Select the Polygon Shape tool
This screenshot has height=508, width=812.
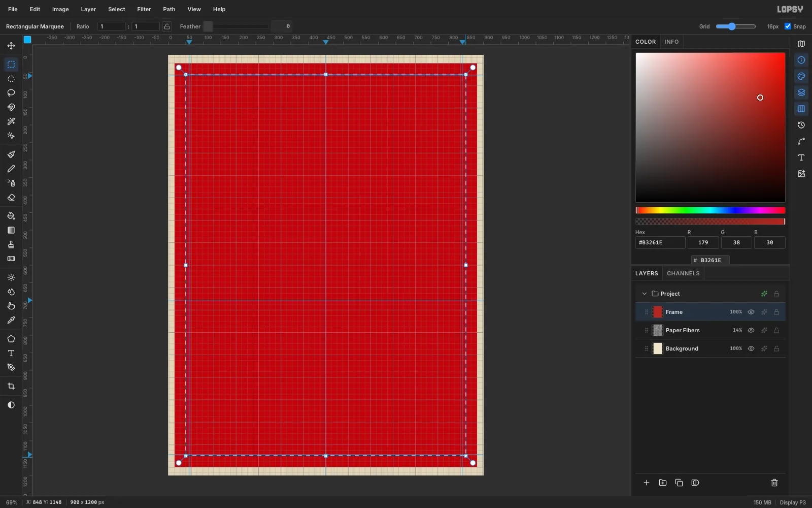point(11,339)
